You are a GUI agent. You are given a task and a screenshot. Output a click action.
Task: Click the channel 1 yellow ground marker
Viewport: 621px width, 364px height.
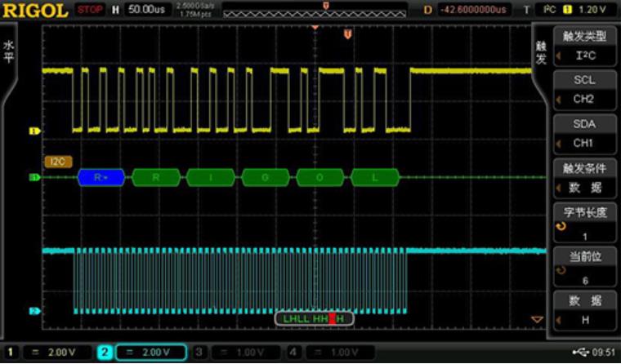click(34, 131)
